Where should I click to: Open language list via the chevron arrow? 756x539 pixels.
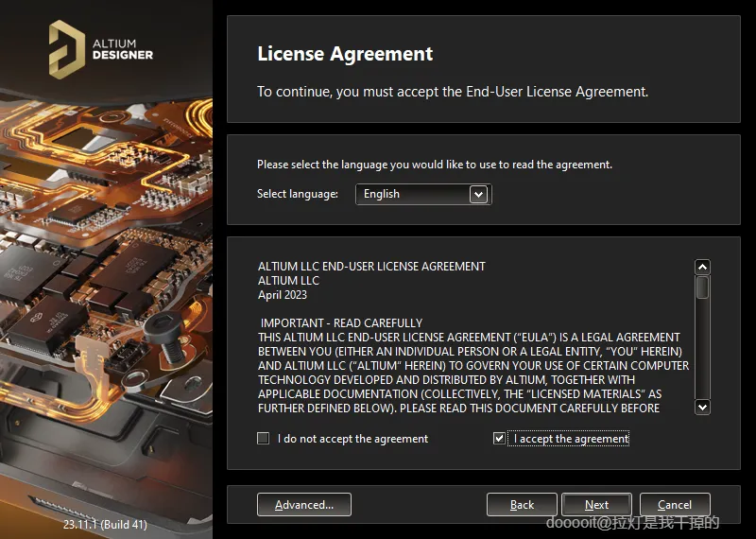478,195
